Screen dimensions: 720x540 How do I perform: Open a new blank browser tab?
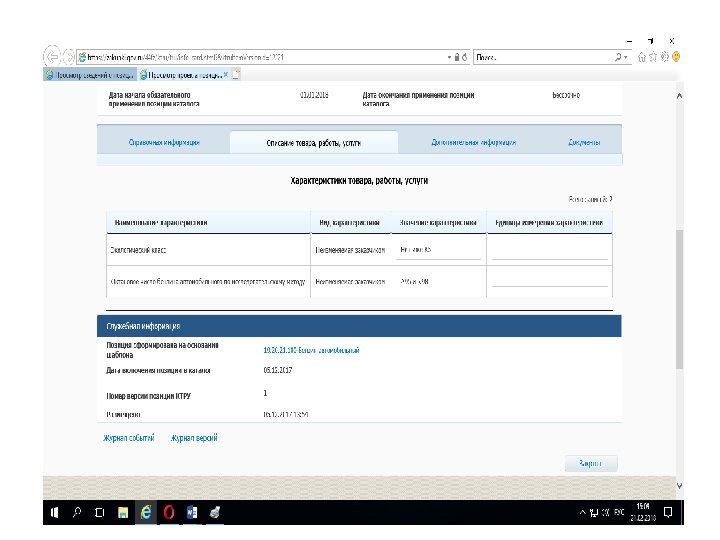pos(236,74)
